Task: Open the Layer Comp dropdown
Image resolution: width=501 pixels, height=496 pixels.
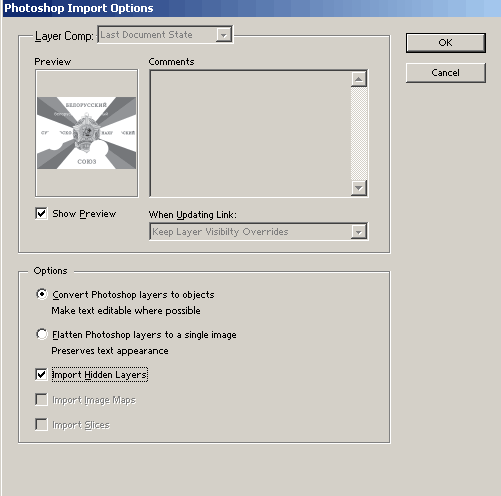Action: (165, 35)
